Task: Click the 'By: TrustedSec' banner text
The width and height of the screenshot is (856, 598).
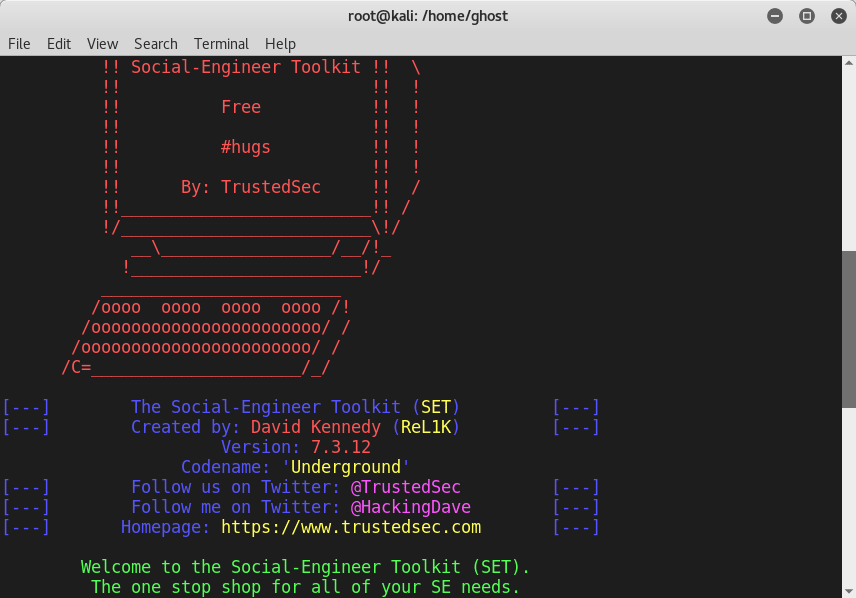Action: coord(251,187)
